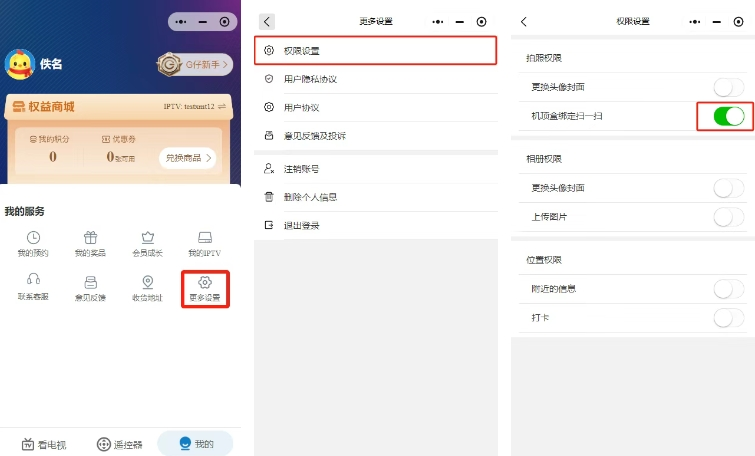The image size is (755, 456).
Task: Click the yellow duck profile avatar
Action: pyautogui.click(x=20, y=65)
